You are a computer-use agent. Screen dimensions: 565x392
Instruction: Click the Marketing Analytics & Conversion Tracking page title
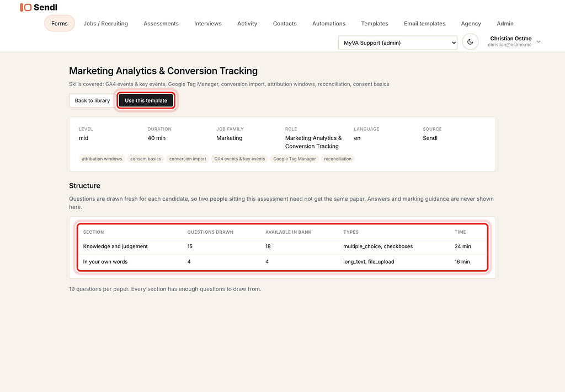click(x=163, y=71)
